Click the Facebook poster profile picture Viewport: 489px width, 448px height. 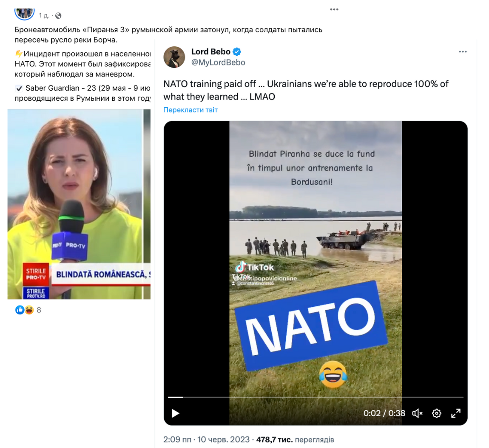pyautogui.click(x=24, y=13)
